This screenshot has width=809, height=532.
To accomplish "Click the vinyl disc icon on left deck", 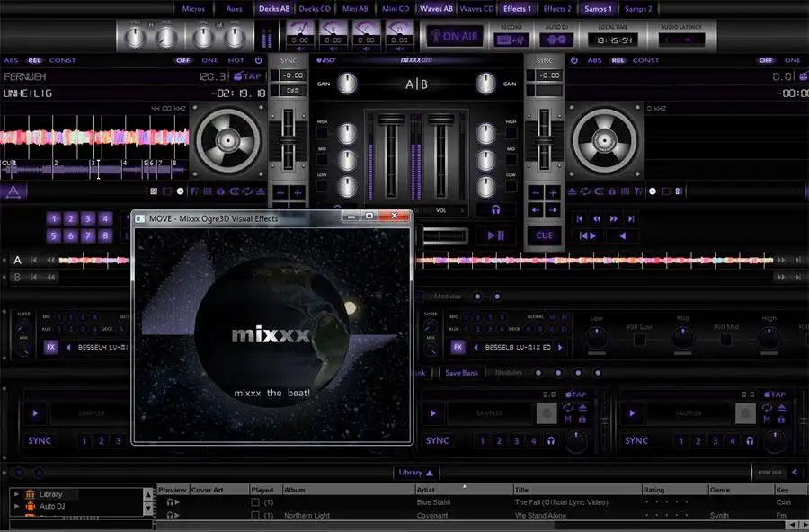I will point(180,191).
